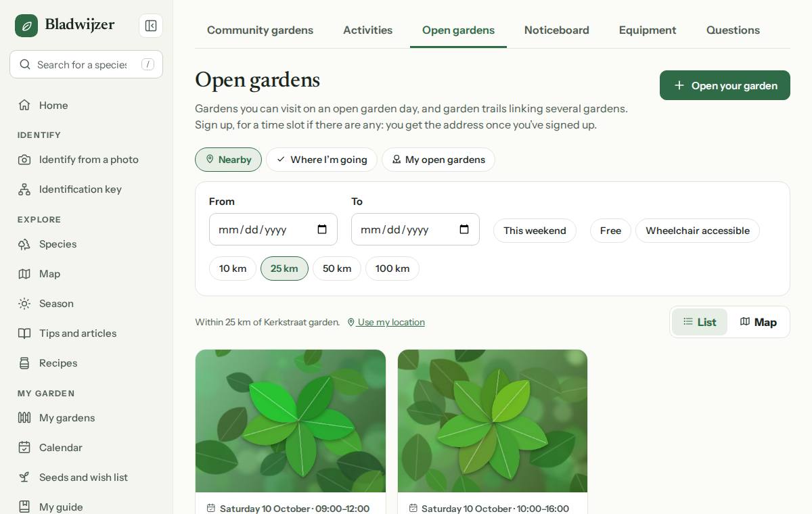This screenshot has width=812, height=514.
Task: Click the Seeds and wish list sprout icon
Action: coord(24,477)
